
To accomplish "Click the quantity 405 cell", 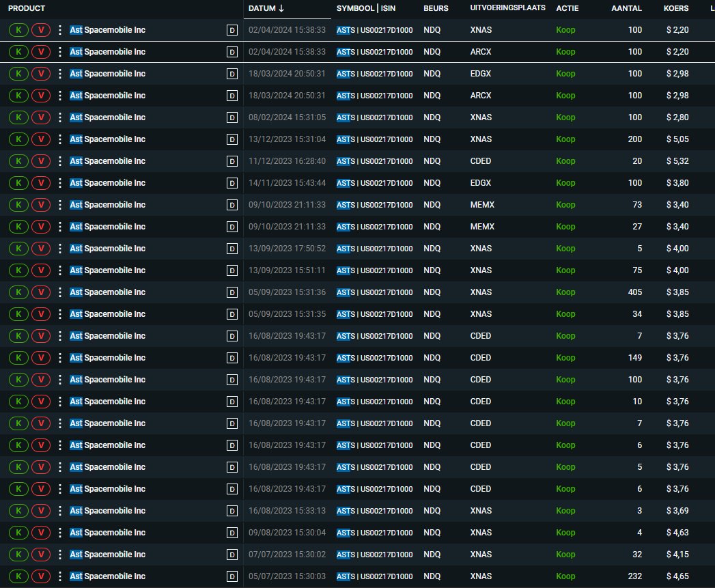I will [634, 292].
